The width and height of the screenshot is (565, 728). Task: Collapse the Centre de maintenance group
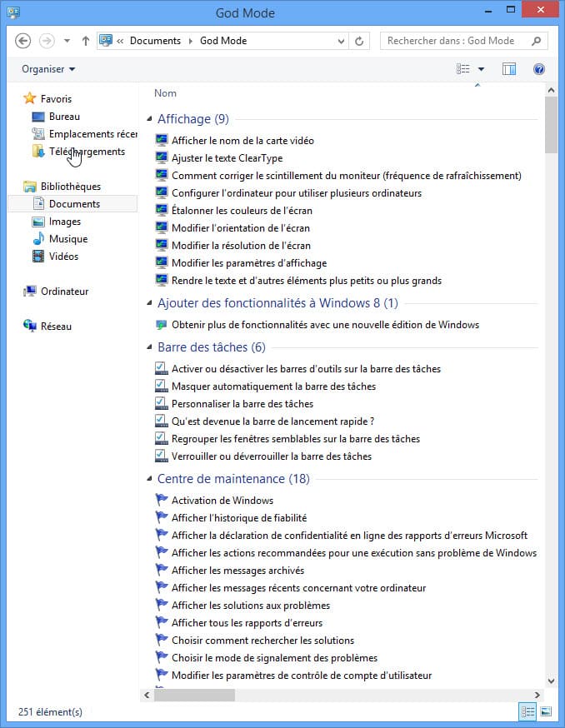coord(149,479)
